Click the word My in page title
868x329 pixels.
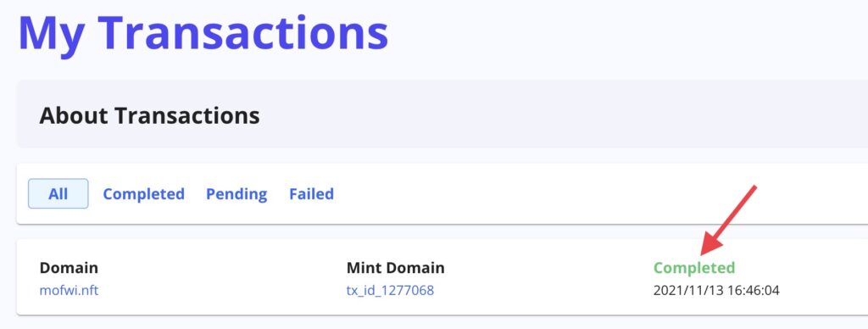click(52, 33)
